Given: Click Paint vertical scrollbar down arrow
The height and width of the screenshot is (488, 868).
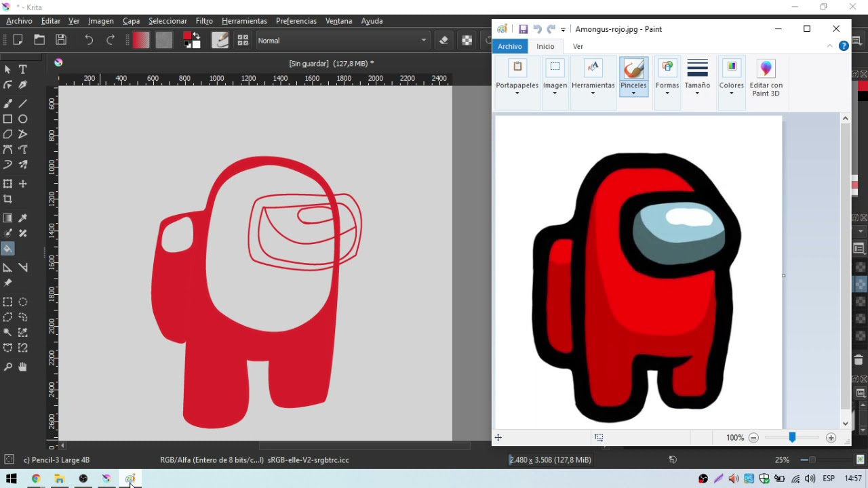Looking at the screenshot, I should click(x=845, y=424).
